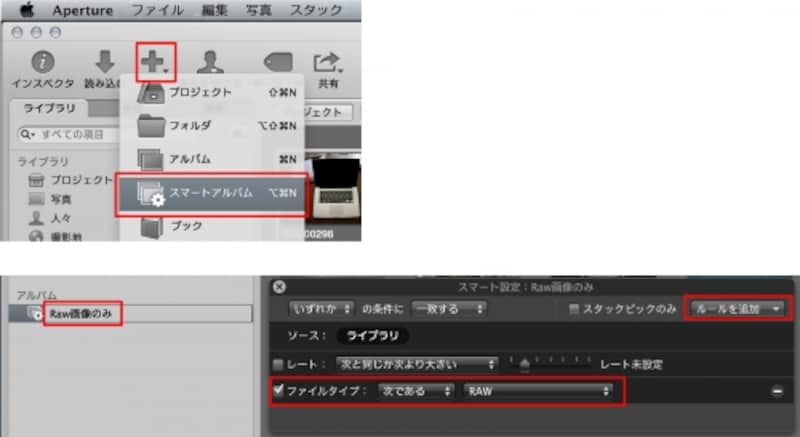Open the Aperture application menu

83,10
